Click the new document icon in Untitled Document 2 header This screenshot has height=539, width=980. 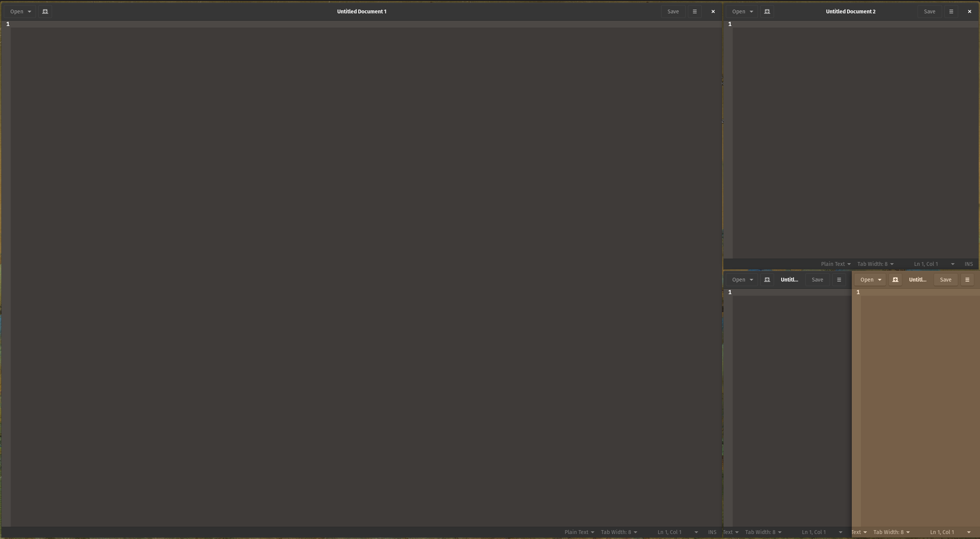pos(766,11)
